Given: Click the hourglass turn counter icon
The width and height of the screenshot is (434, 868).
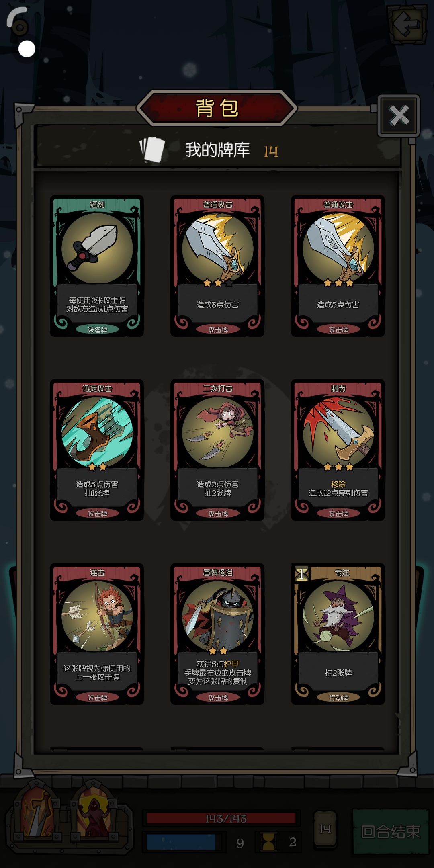Looking at the screenshot, I should point(268,842).
